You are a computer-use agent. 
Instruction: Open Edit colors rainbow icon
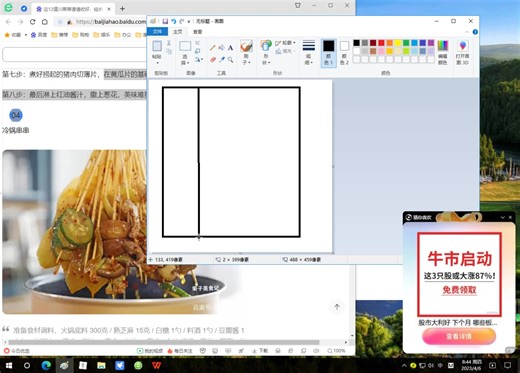point(443,46)
